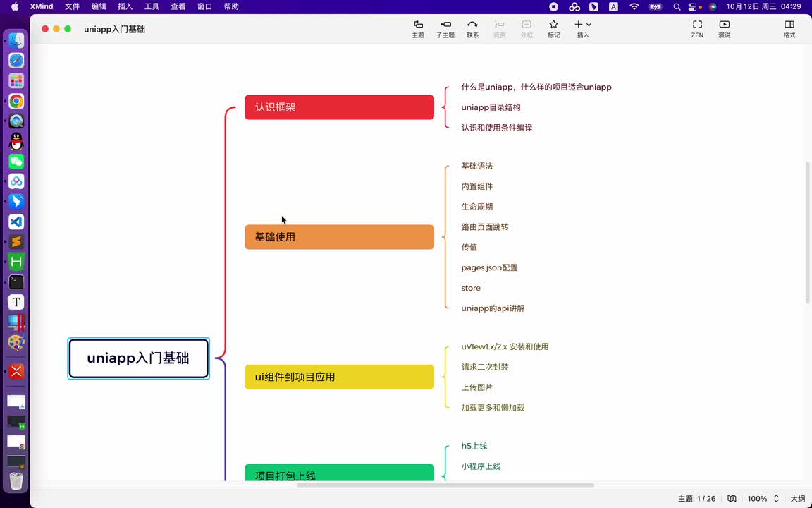Click the vertical scrollbar on the right
This screenshot has width=812, height=508.
tap(807, 232)
